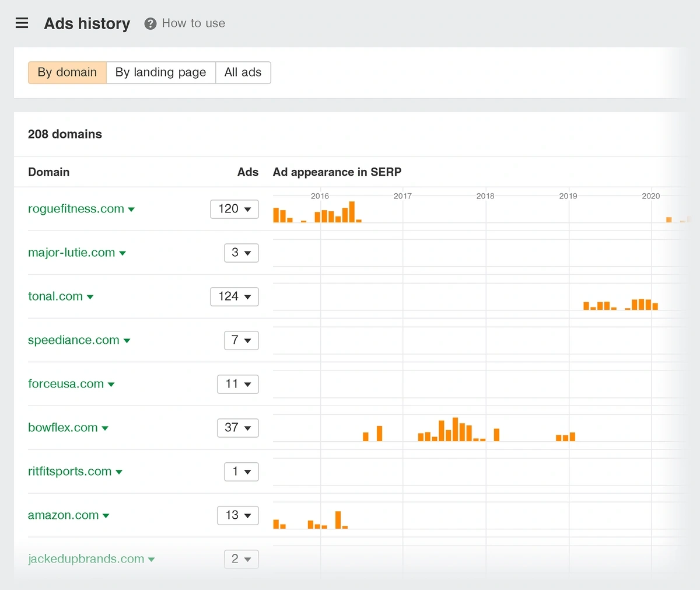Open forceusa.com domain link
The image size is (700, 590).
tap(66, 384)
